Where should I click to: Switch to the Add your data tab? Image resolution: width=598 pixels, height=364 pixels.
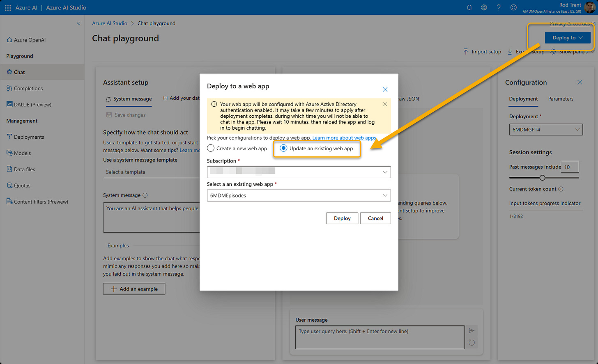181,98
